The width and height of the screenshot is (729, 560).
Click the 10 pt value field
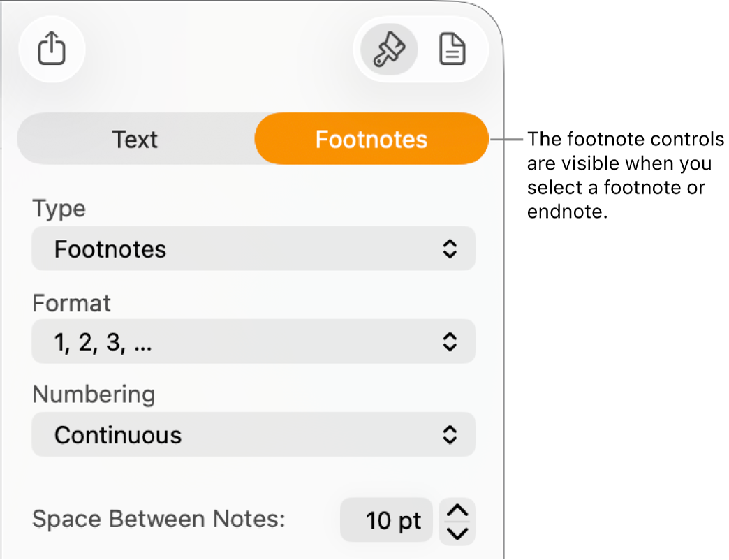point(386,520)
